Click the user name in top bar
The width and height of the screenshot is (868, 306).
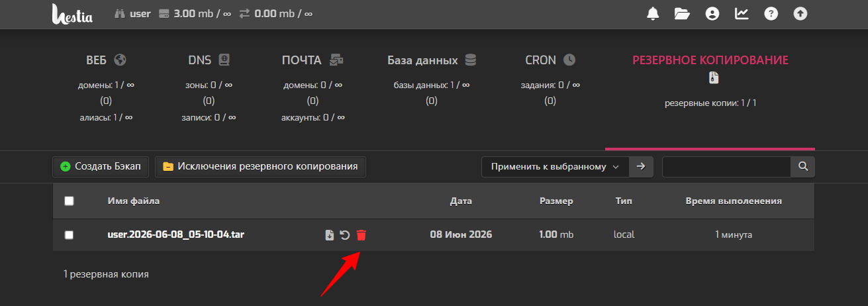[140, 13]
